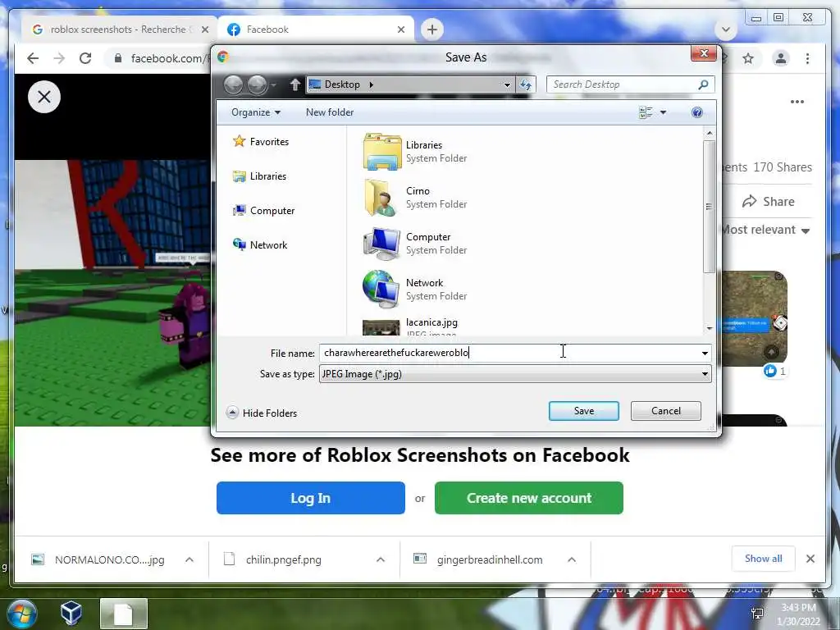This screenshot has width=840, height=630.
Task: Switch to the roblox screenshots tab
Action: coord(116,30)
